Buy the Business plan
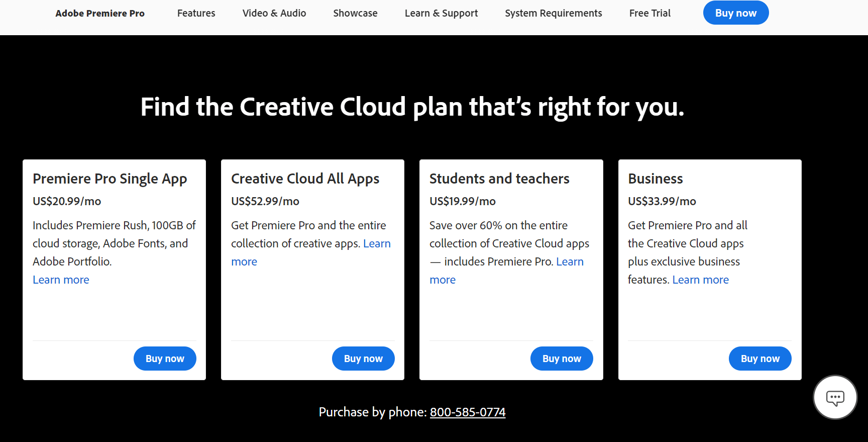The height and width of the screenshot is (442, 868). (760, 359)
